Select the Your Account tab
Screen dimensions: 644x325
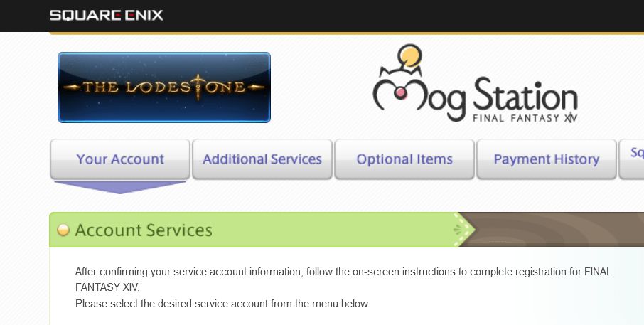point(120,159)
